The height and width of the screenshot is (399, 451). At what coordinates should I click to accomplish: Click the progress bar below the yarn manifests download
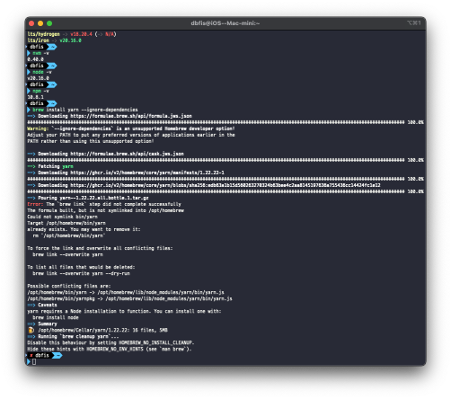[x=216, y=179]
